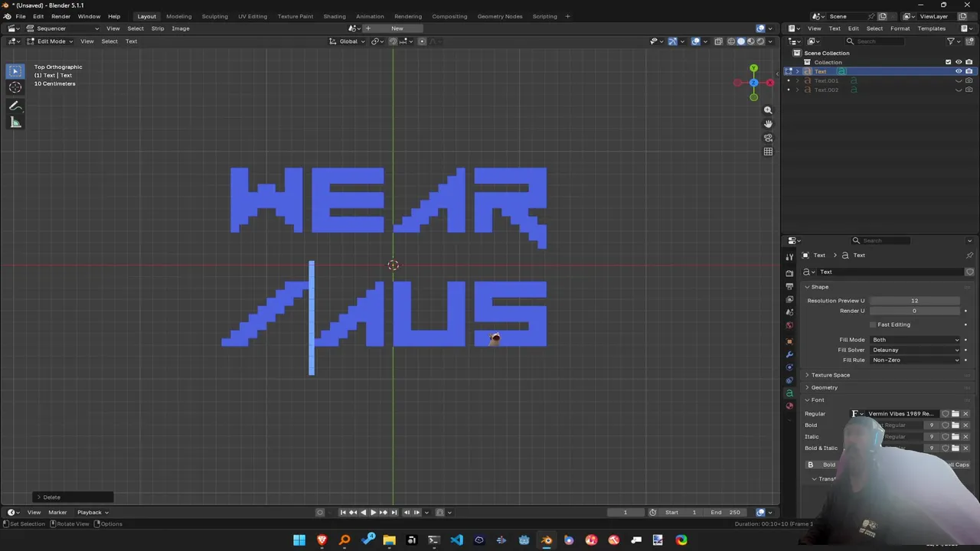Open the Text data properties tab

[789, 393]
